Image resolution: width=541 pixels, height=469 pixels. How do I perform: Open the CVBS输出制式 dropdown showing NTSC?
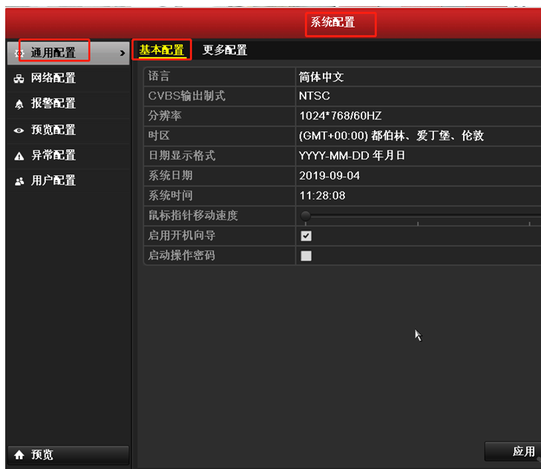tap(418, 96)
